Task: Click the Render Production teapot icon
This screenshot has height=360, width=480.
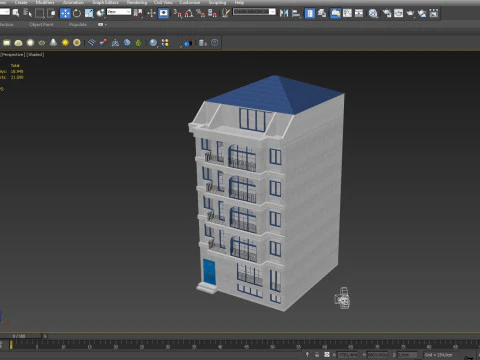Action: pos(410,13)
